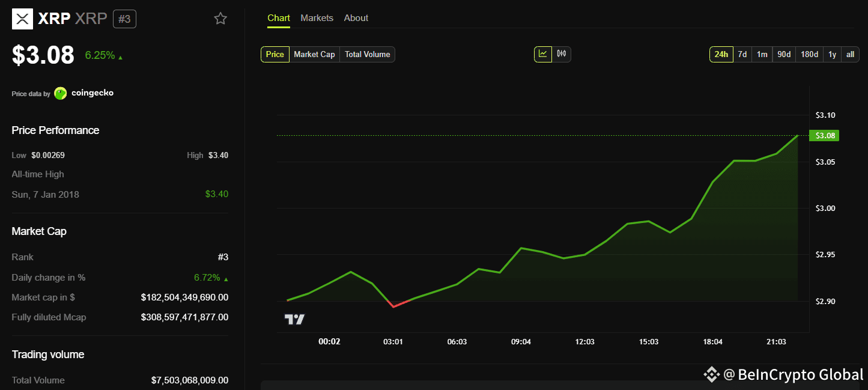The height and width of the screenshot is (390, 868).
Task: Click the XRP coin name title
Action: pos(54,19)
